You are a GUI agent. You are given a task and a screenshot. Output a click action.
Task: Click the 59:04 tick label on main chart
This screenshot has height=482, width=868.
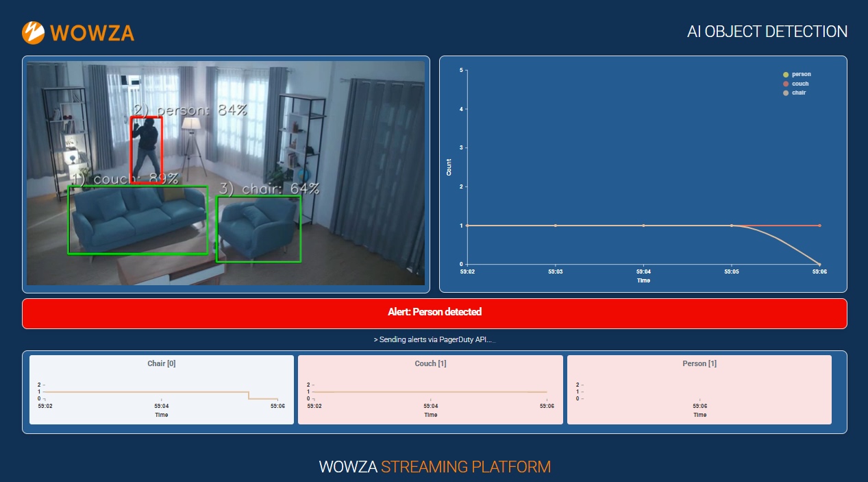643,272
